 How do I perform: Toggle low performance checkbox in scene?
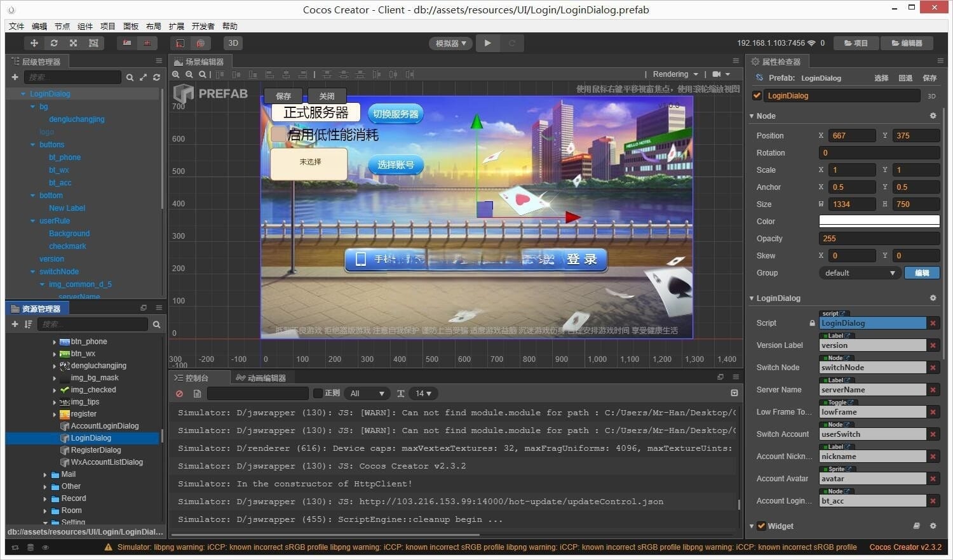click(278, 134)
